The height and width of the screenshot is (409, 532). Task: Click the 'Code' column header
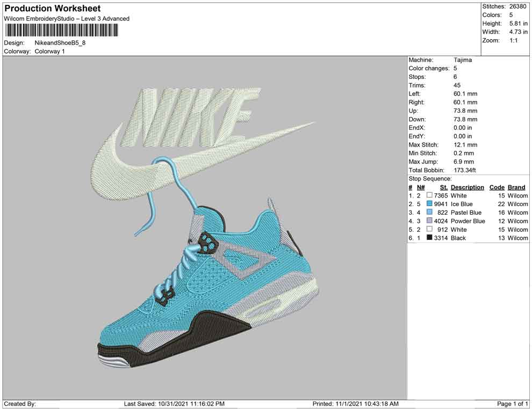tap(497, 187)
